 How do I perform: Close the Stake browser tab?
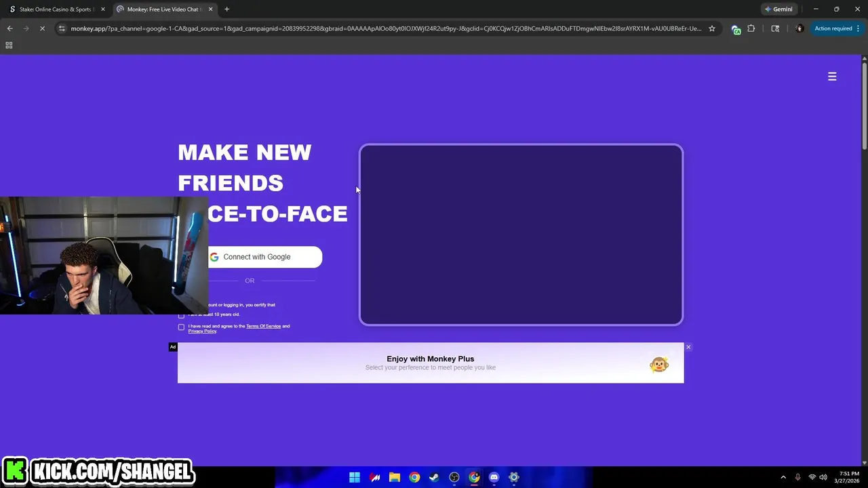coord(102,9)
